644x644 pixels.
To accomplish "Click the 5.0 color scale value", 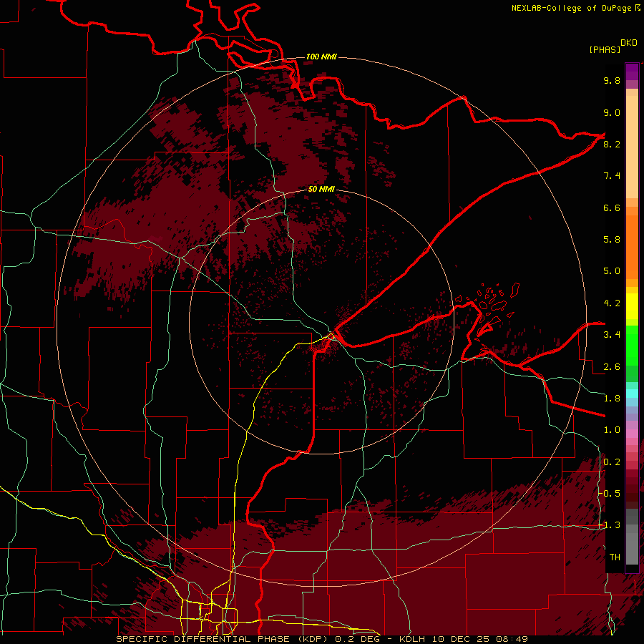I will click(612, 271).
